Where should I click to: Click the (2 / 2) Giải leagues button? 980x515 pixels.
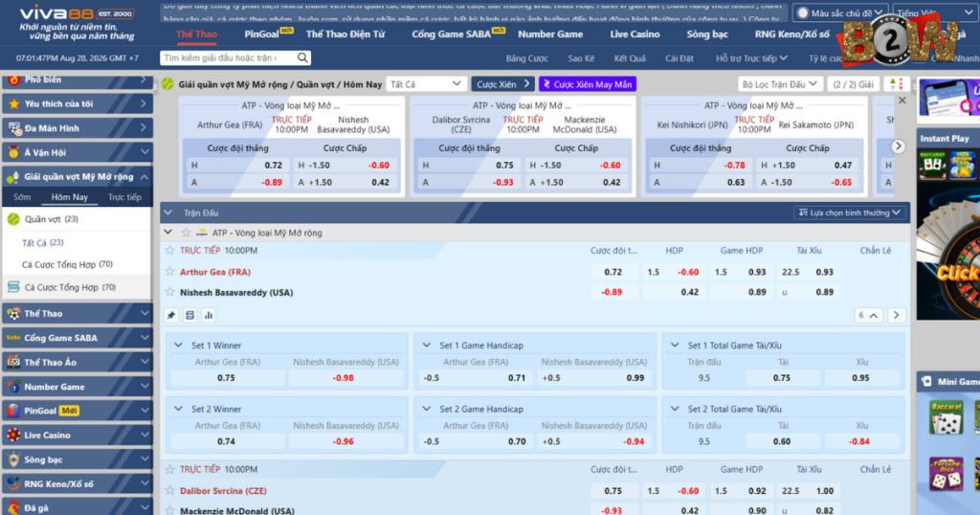[853, 84]
